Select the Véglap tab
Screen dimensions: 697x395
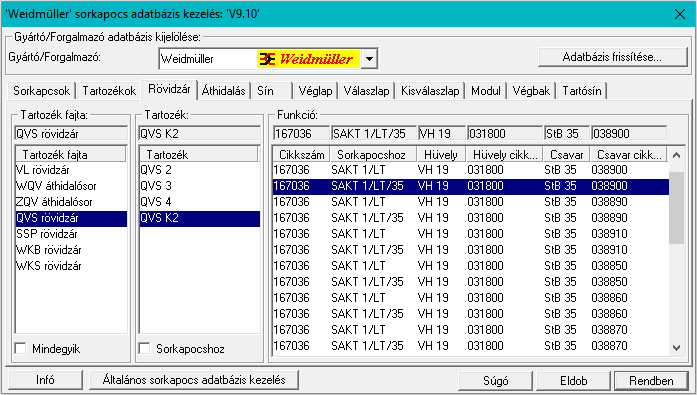click(x=315, y=91)
